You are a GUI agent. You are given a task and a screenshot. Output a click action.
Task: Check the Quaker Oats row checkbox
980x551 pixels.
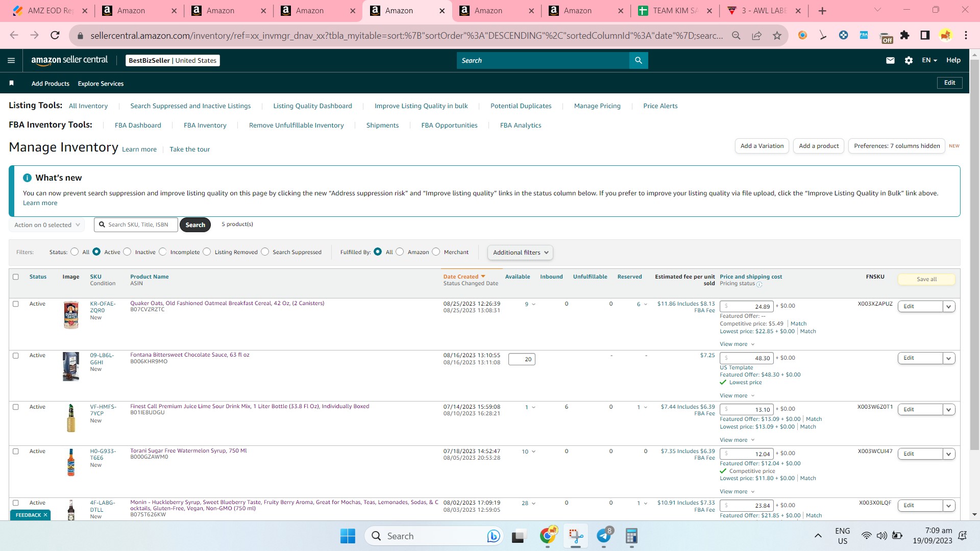[15, 304]
